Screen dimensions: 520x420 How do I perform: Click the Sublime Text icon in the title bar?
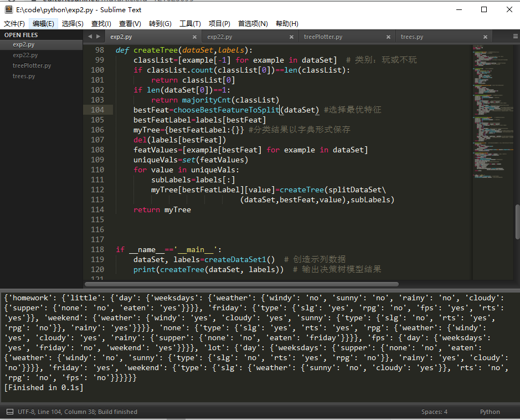tap(8, 9)
